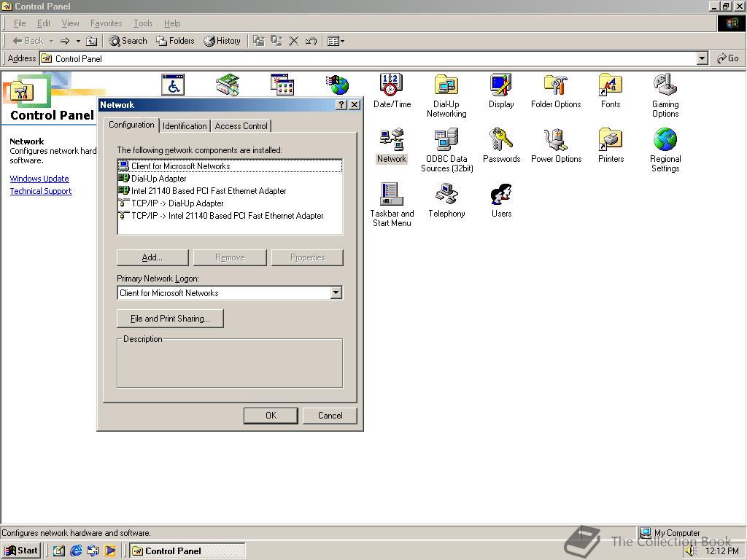Open the Passwords icon

(x=501, y=146)
